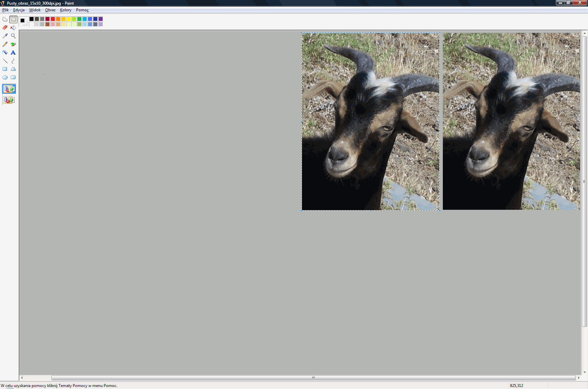Click the horizontal scrollbar right arrow
The image size is (588, 389).
(579, 378)
